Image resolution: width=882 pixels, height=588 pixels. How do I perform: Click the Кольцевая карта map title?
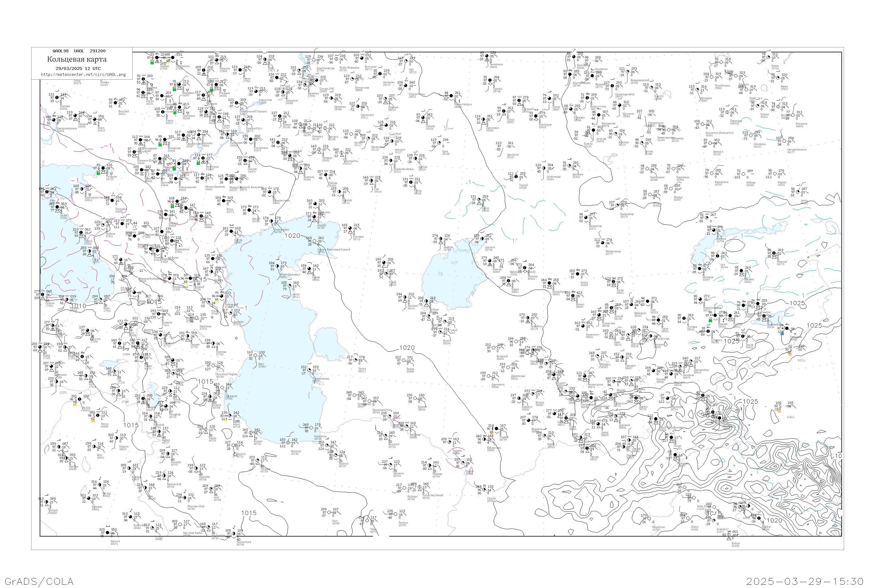pos(77,59)
